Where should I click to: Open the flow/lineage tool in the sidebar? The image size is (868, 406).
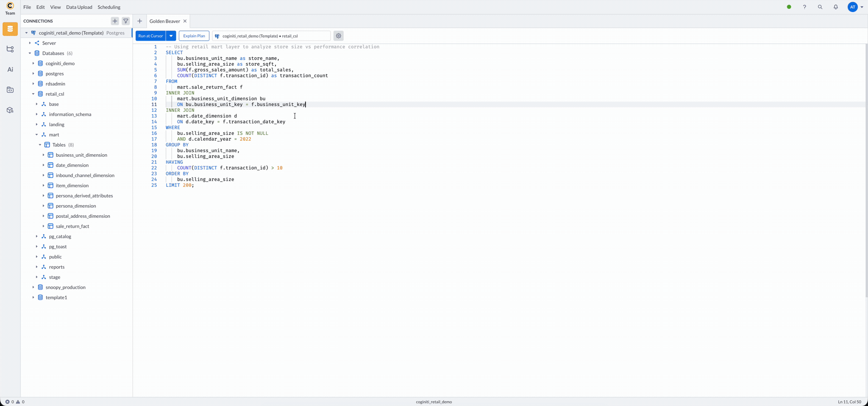point(9,49)
